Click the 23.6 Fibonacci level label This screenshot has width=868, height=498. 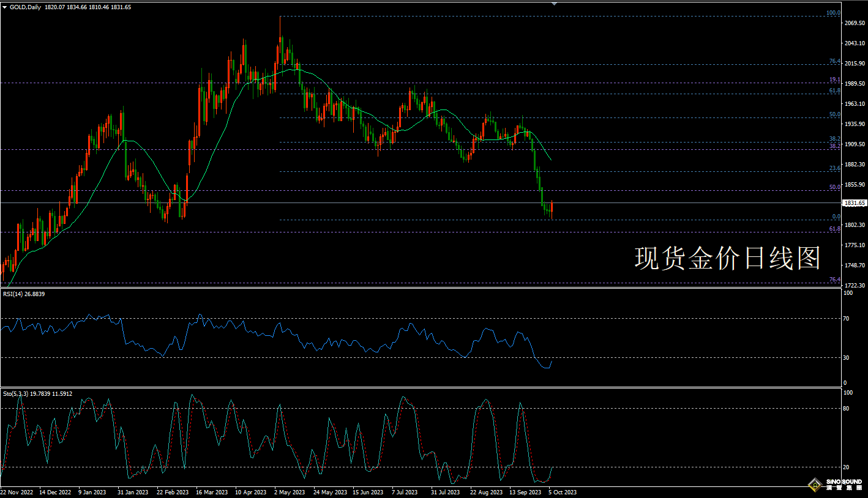[x=834, y=168]
